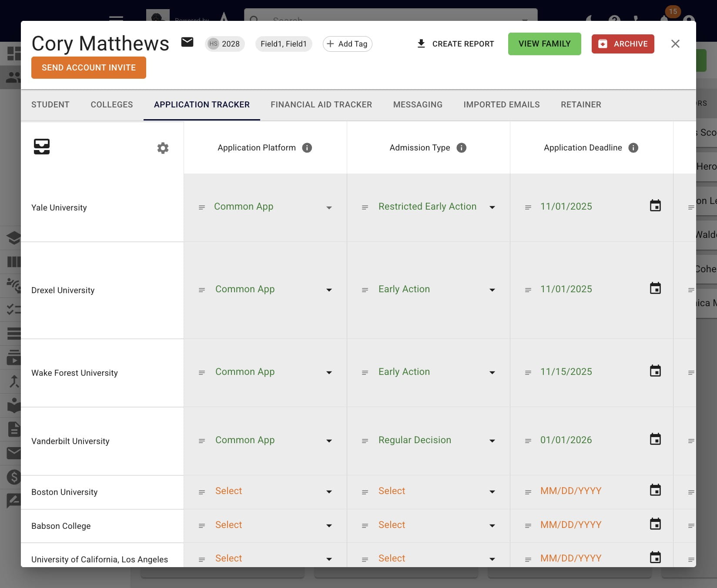Click the Create Report button

[456, 44]
